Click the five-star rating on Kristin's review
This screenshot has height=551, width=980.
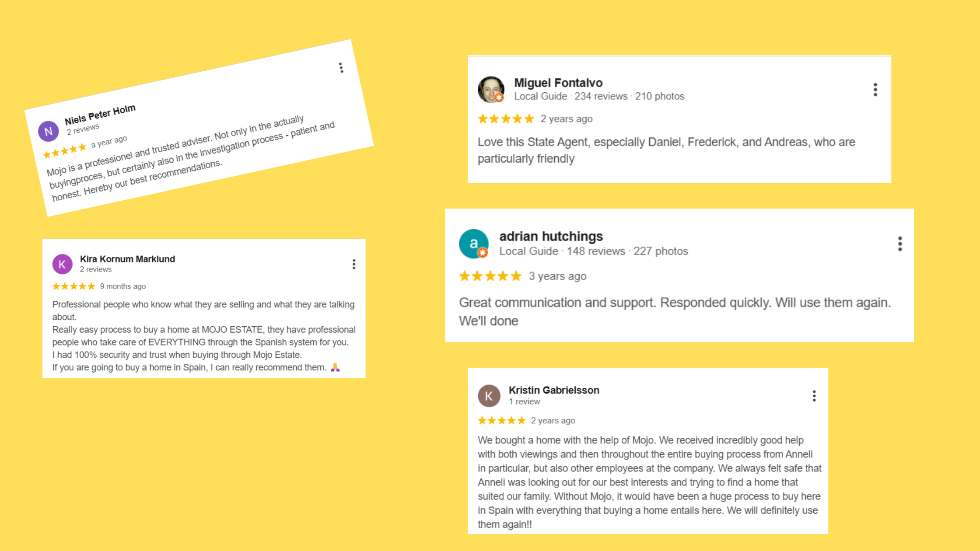click(501, 421)
